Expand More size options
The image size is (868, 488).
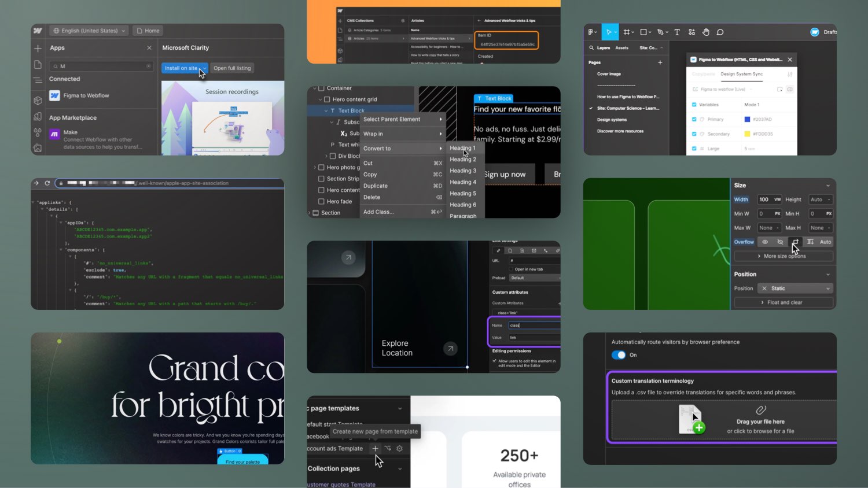click(x=784, y=256)
